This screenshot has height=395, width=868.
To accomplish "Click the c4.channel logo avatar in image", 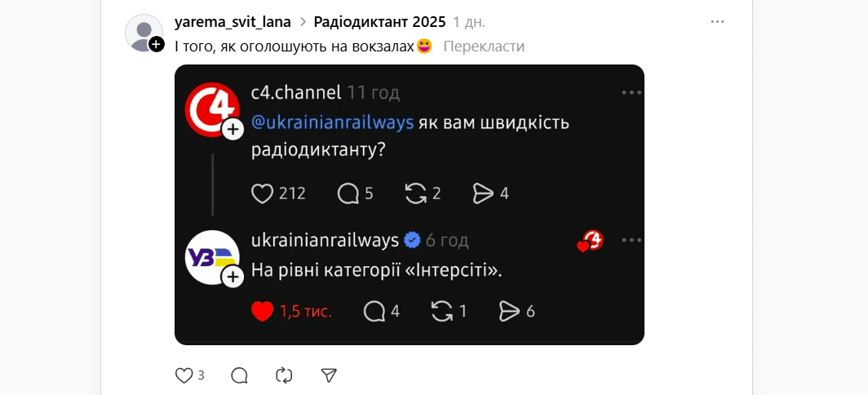I will click(x=211, y=109).
